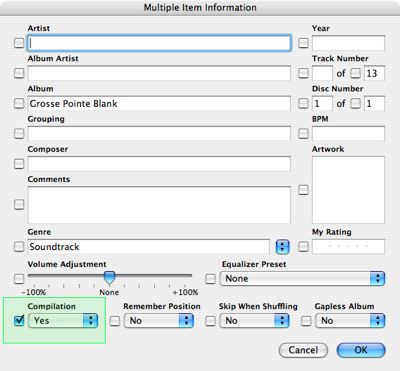Image resolution: width=400 pixels, height=371 pixels.
Task: Click inside the Comments text area
Action: [159, 205]
